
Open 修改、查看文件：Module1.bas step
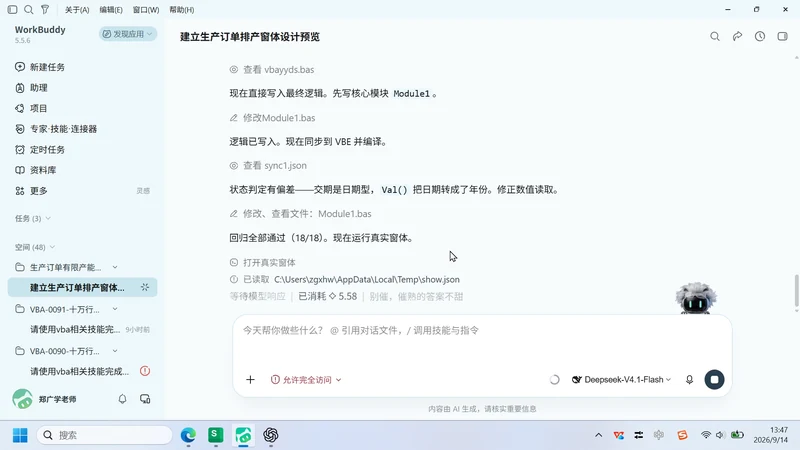tap(301, 214)
